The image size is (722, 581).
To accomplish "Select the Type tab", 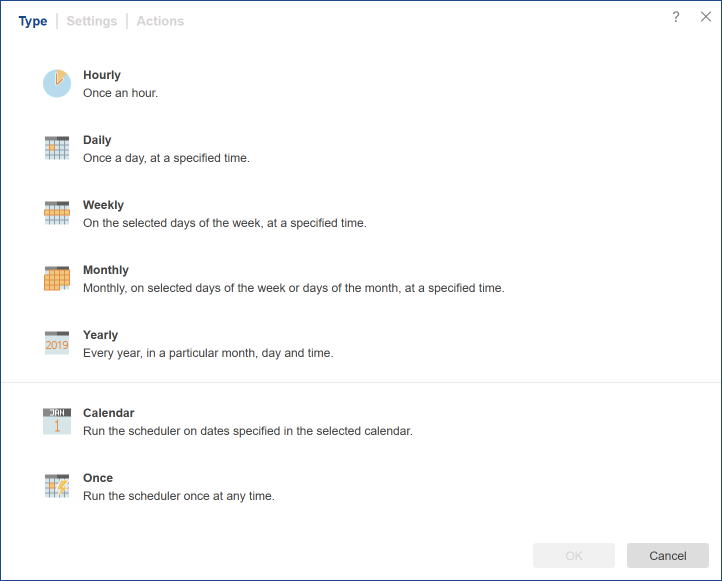I will [x=33, y=21].
